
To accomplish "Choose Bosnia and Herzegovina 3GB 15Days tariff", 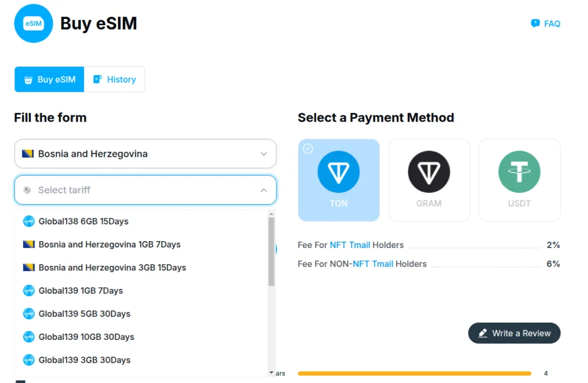I will click(x=112, y=268).
